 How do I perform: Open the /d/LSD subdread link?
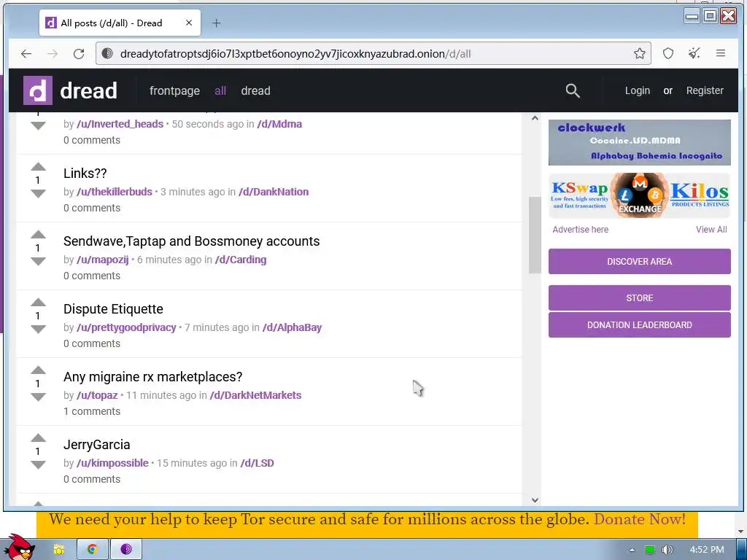pos(257,463)
